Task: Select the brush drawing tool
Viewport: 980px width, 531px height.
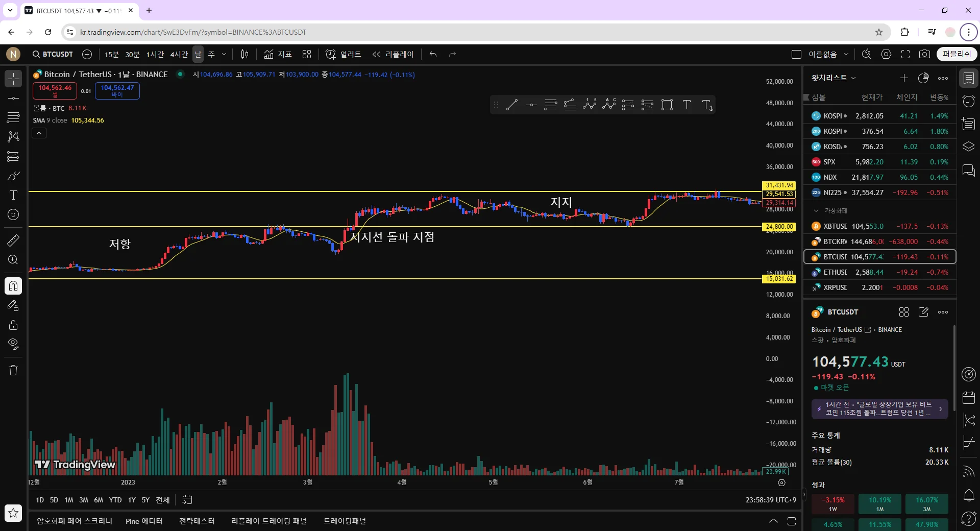Action: click(13, 176)
